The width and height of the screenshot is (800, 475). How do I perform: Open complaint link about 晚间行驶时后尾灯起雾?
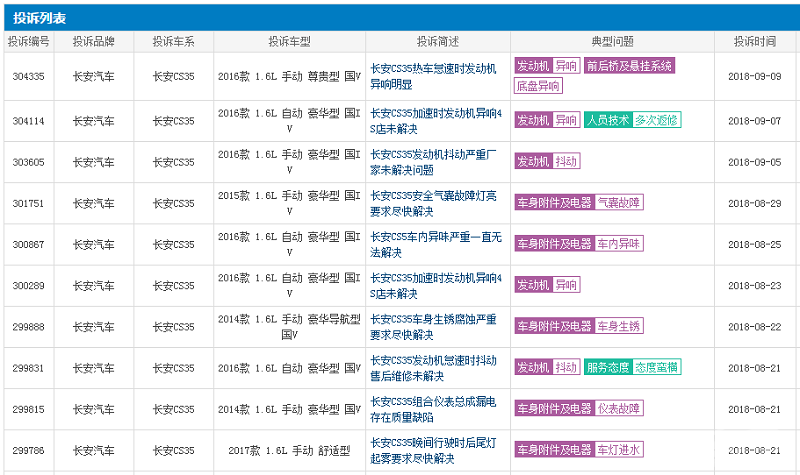coord(433,451)
